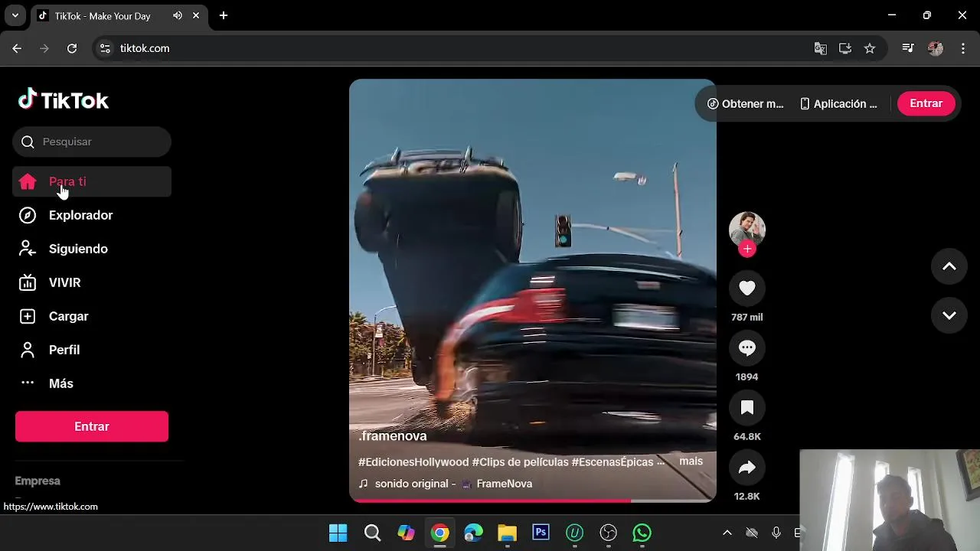Image resolution: width=980 pixels, height=551 pixels.
Task: Open File Explorer from the taskbar
Action: click(507, 533)
